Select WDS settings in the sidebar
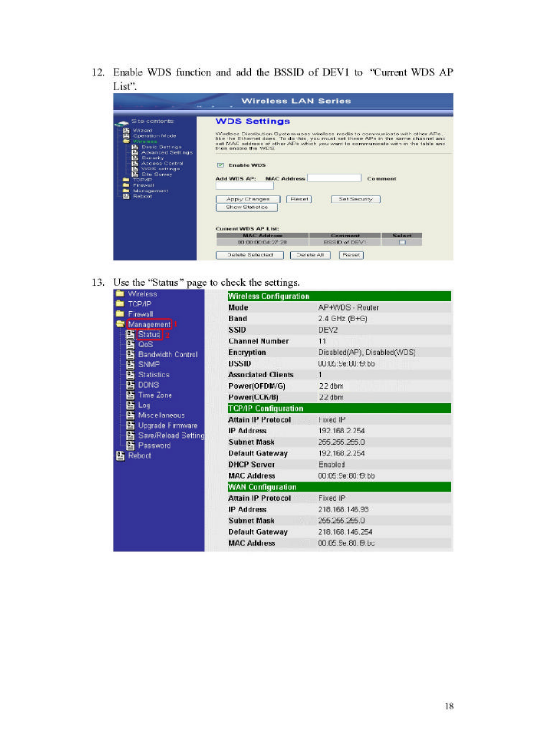 [160, 169]
